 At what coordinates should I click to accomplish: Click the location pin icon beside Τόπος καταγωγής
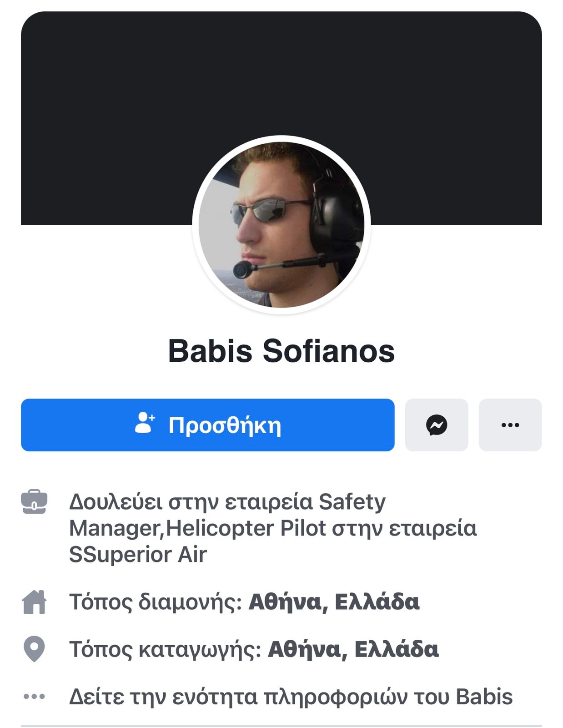click(x=34, y=649)
